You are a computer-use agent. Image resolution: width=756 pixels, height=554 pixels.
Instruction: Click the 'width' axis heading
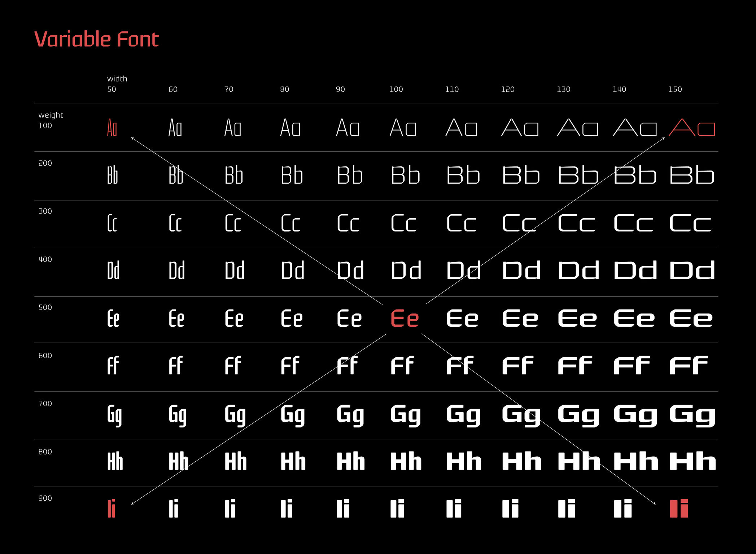[117, 79]
